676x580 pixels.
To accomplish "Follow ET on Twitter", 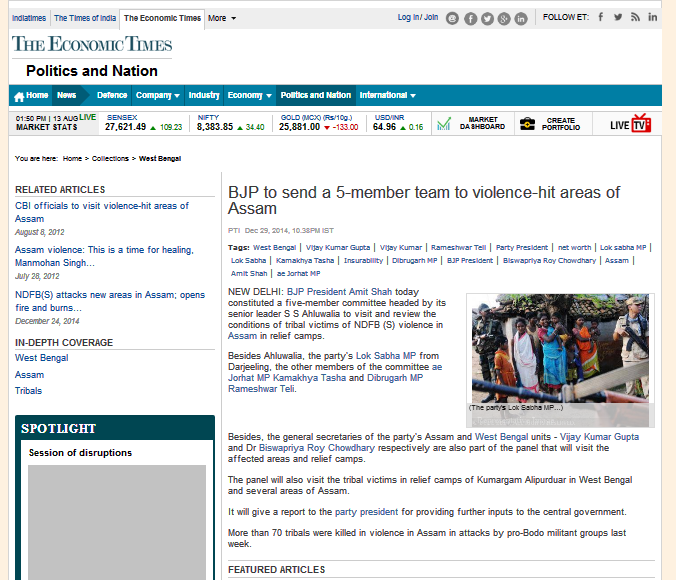I will point(618,17).
